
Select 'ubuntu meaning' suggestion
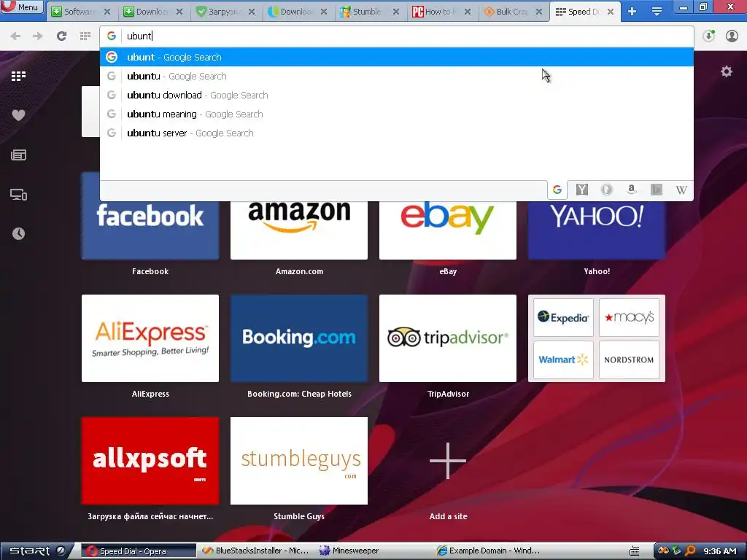click(x=396, y=114)
